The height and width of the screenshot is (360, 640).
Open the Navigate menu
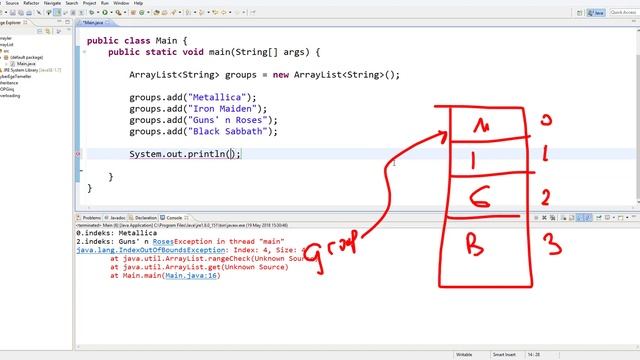[x=52, y=3]
